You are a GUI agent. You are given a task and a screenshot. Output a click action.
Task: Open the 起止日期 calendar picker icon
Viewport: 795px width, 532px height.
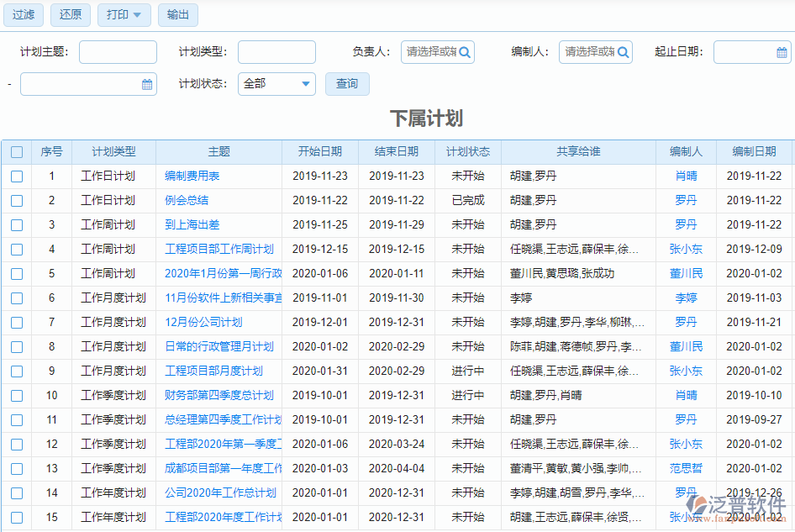782,51
